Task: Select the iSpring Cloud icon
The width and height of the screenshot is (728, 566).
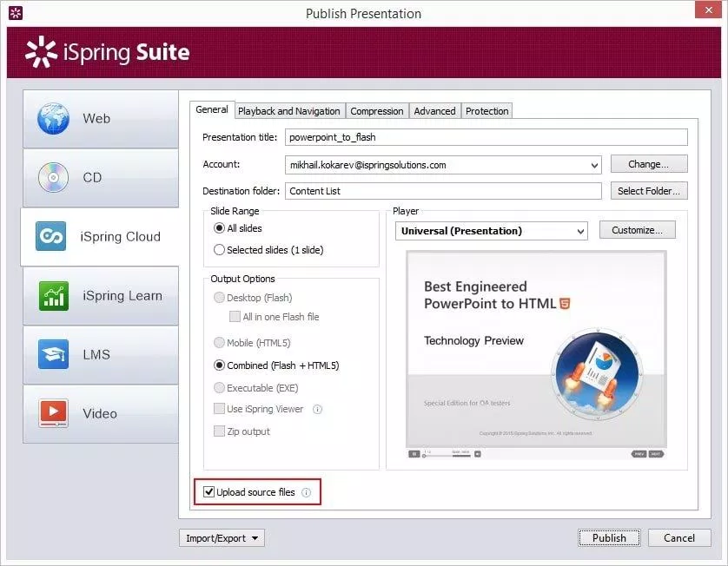Action: click(51, 237)
